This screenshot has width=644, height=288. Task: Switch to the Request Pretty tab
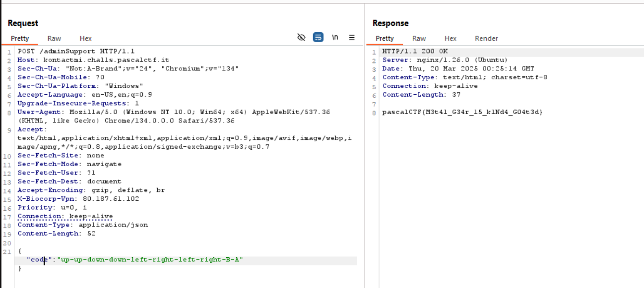pyautogui.click(x=20, y=38)
